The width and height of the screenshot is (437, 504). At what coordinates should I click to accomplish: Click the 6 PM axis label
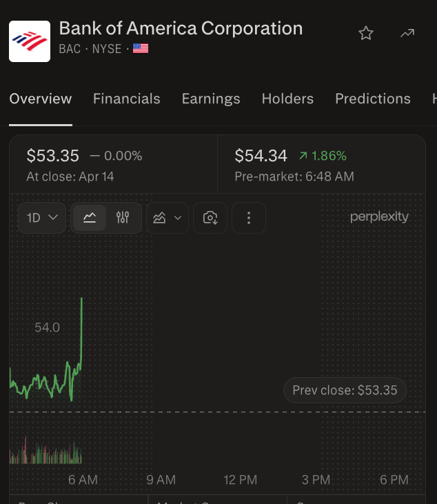[394, 480]
